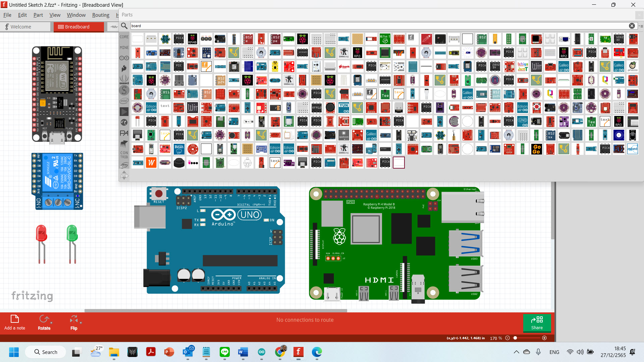Select the sparkcore part icon
The width and height of the screenshot is (644, 362).
[344, 135]
